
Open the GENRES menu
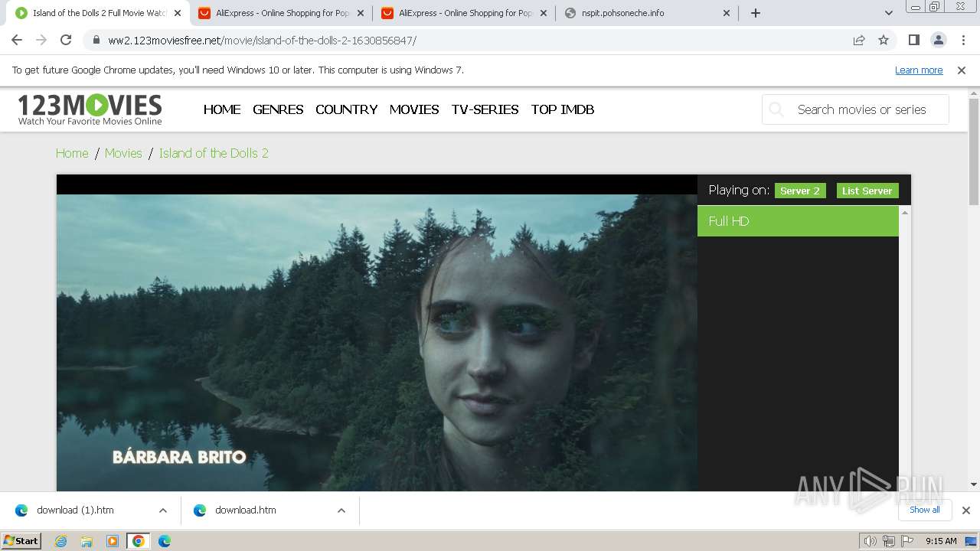(x=278, y=109)
